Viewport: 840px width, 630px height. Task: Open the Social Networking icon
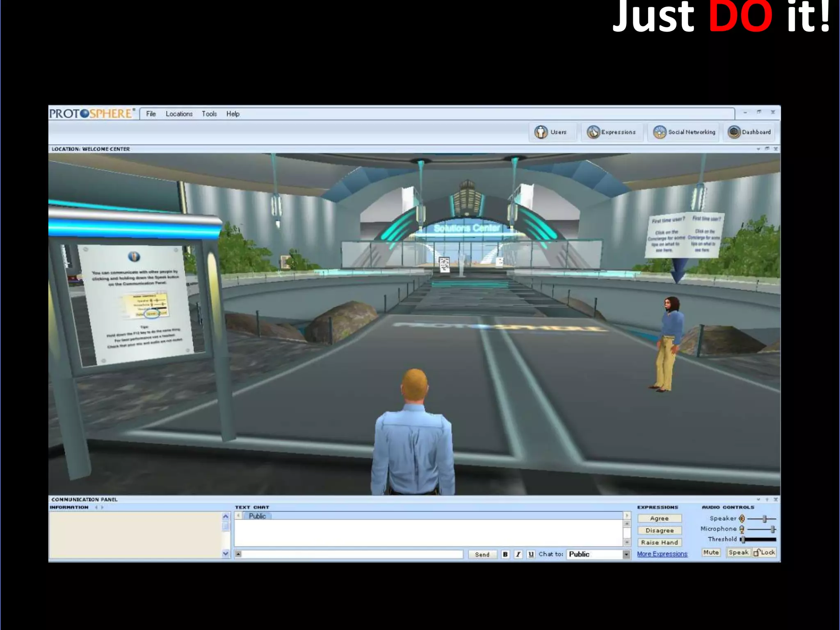pos(660,132)
